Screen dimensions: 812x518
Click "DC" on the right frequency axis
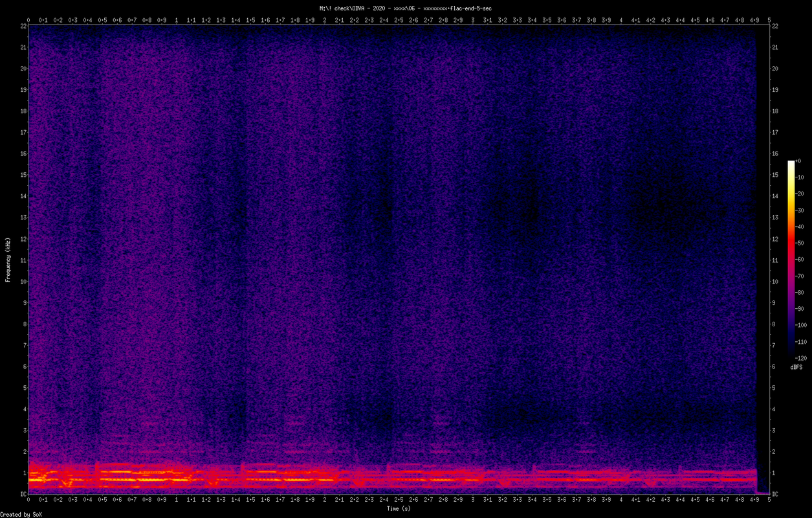[x=776, y=494]
